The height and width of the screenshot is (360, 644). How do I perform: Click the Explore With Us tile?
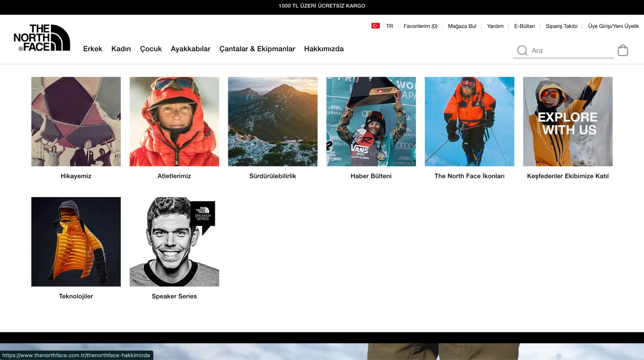click(x=567, y=121)
